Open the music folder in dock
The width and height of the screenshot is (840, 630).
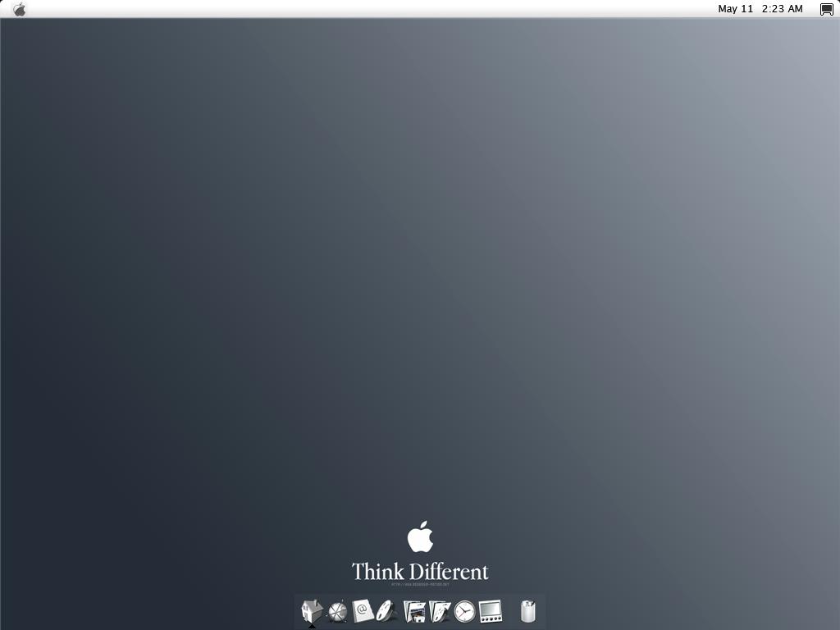[440, 611]
